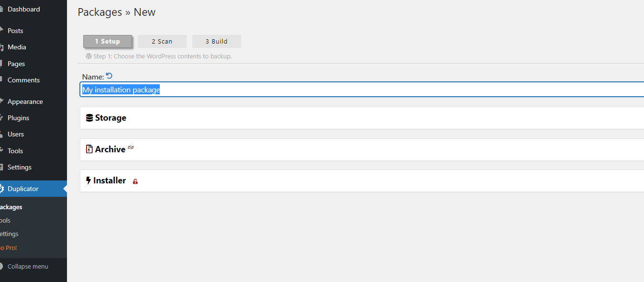
Task: Click the Duplicator gear icon in sidebar
Action: pyautogui.click(x=1, y=189)
